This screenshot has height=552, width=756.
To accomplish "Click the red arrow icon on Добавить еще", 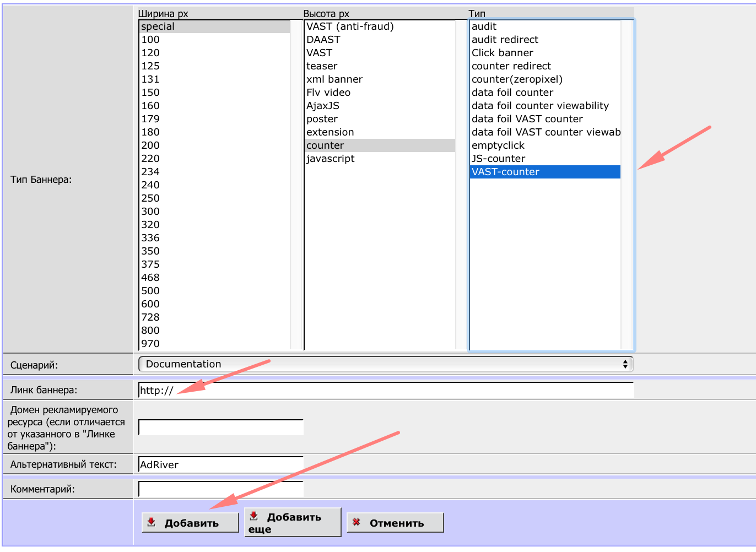I will [254, 516].
